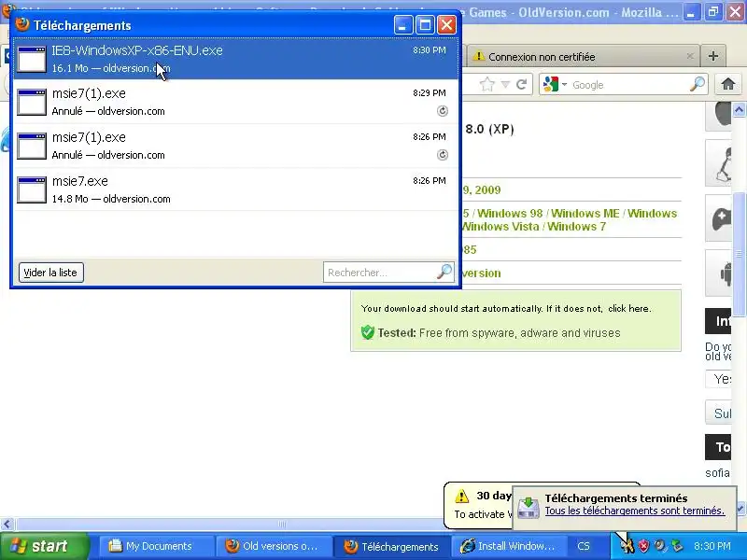Screen dimensions: 747x560
Task: Click the Windows ME link
Action: point(585,214)
